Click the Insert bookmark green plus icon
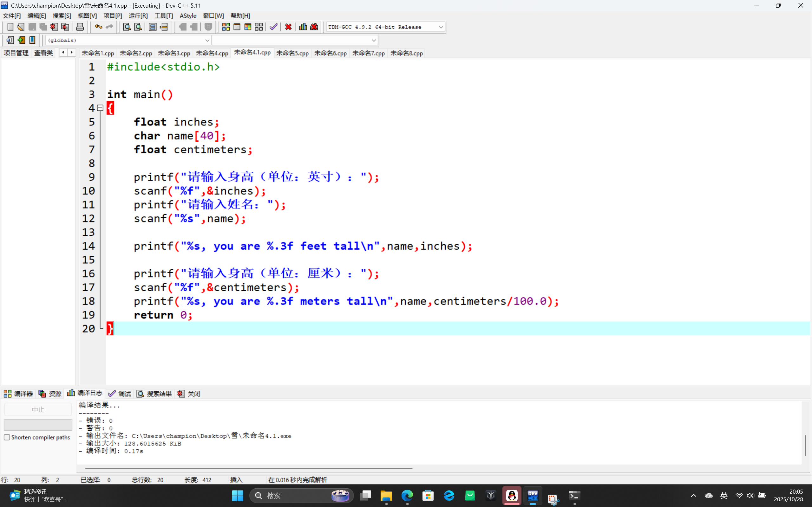The width and height of the screenshot is (812, 507). click(21, 40)
